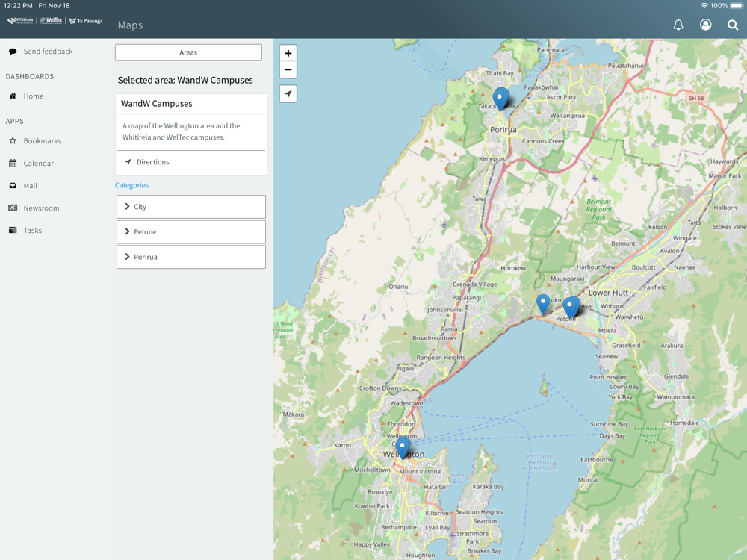
Task: Select the Wellington city map pin
Action: point(403,447)
